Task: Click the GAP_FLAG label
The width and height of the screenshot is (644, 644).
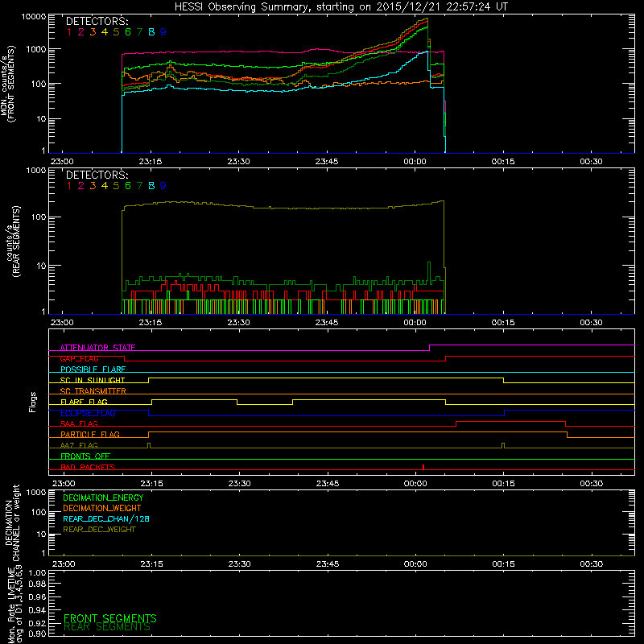Action: pyautogui.click(x=79, y=358)
